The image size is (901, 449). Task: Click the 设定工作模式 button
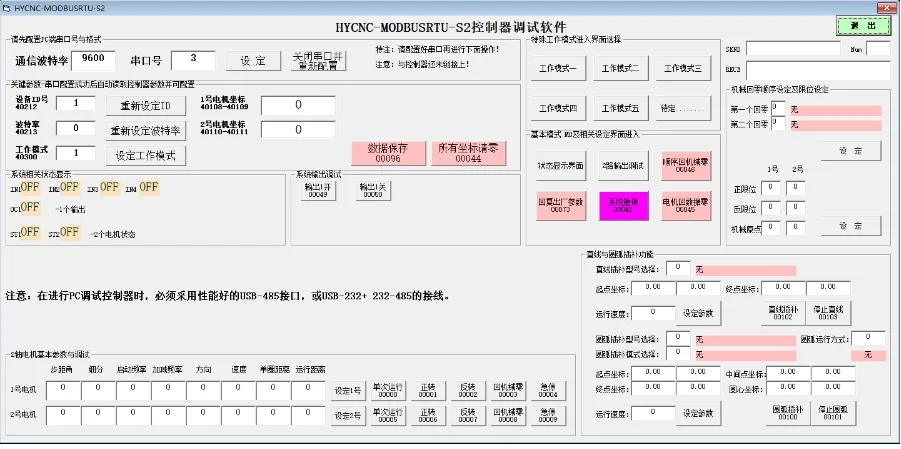tap(146, 155)
